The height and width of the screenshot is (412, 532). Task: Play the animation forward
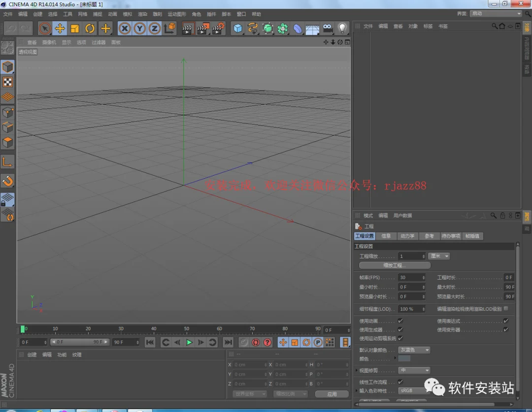189,343
